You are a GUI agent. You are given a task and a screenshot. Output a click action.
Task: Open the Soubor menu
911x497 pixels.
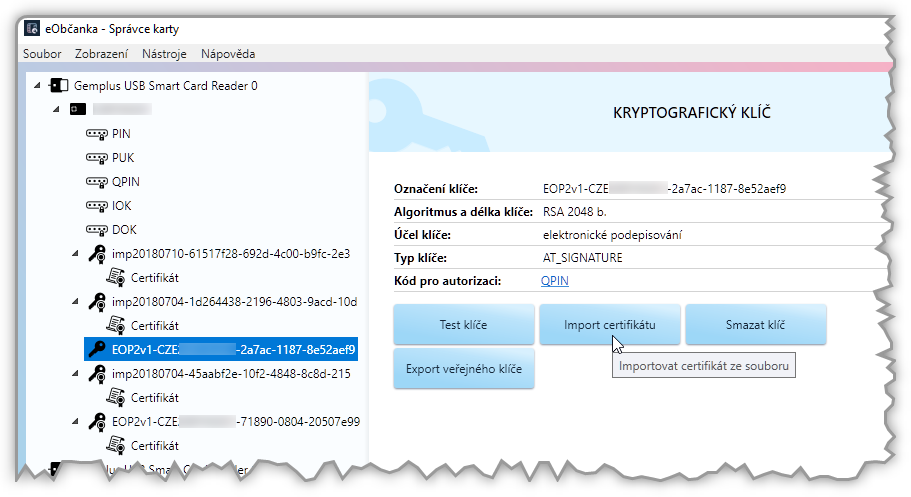pyautogui.click(x=42, y=54)
